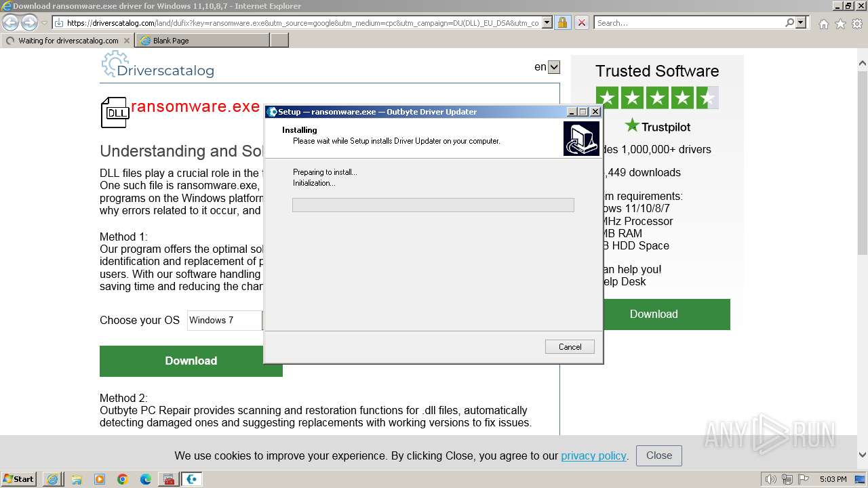868x488 pixels.
Task: Open Favorites star icon
Action: [x=840, y=24]
